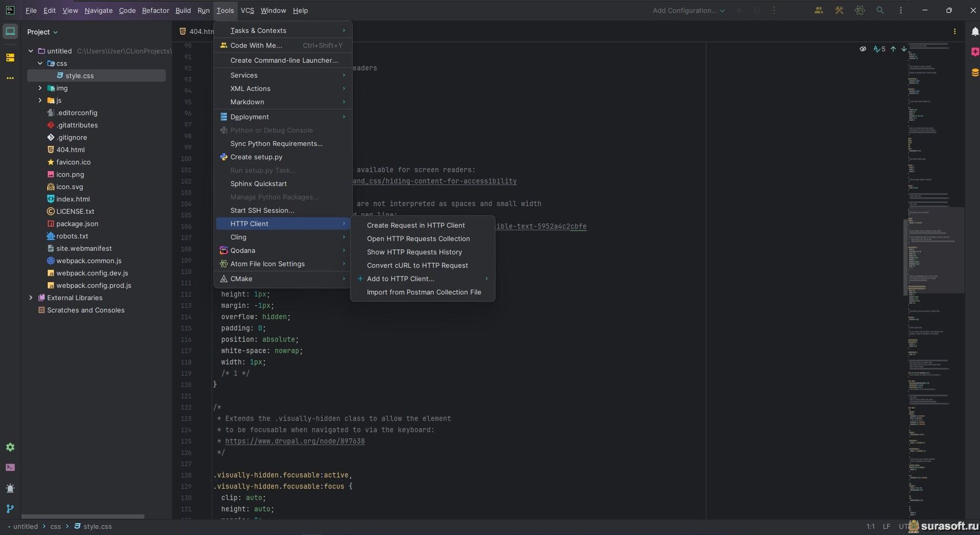Click the Build hammer icon in toolbar
The width and height of the screenshot is (980, 535).
click(x=839, y=10)
